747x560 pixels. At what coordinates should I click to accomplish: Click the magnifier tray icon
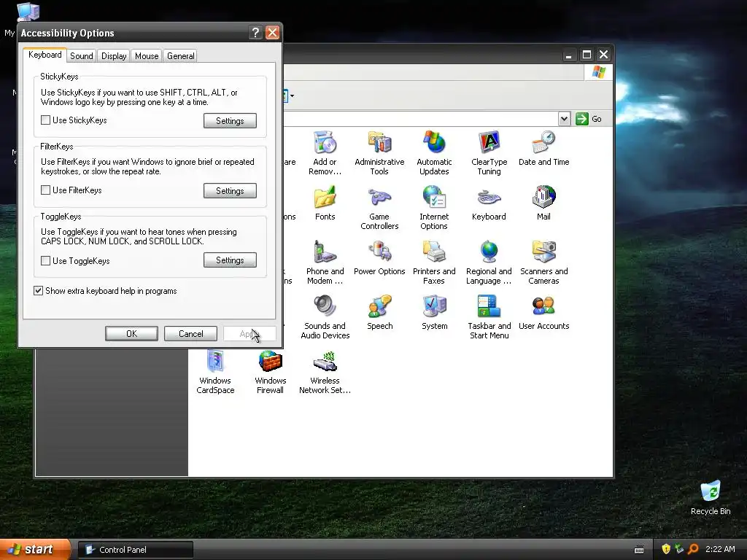693,549
